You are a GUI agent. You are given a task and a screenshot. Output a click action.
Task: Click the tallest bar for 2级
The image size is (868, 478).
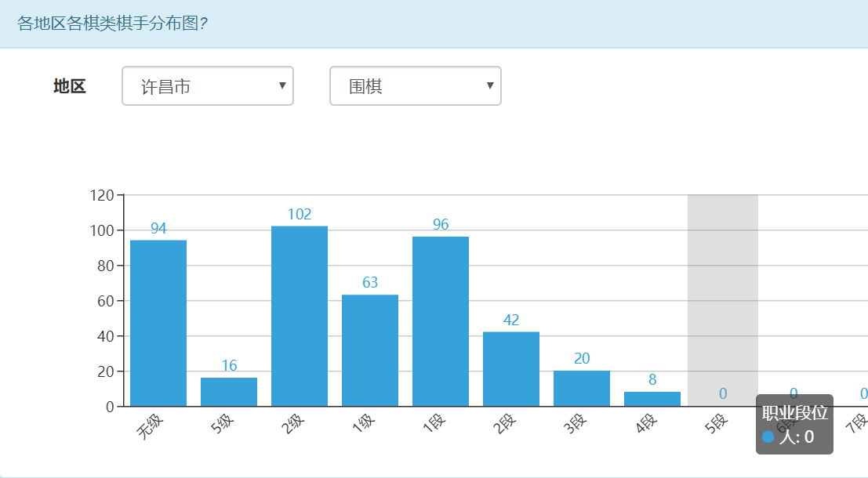[x=300, y=316]
